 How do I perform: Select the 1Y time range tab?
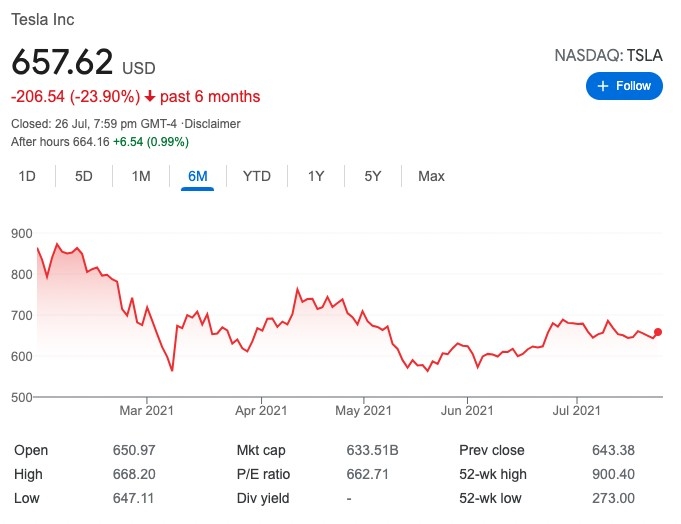click(x=316, y=176)
